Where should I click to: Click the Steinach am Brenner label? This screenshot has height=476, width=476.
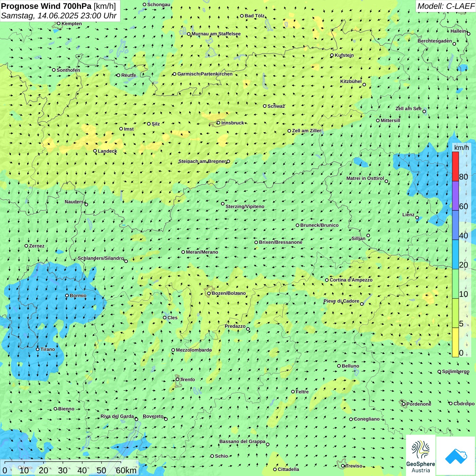pyautogui.click(x=202, y=161)
